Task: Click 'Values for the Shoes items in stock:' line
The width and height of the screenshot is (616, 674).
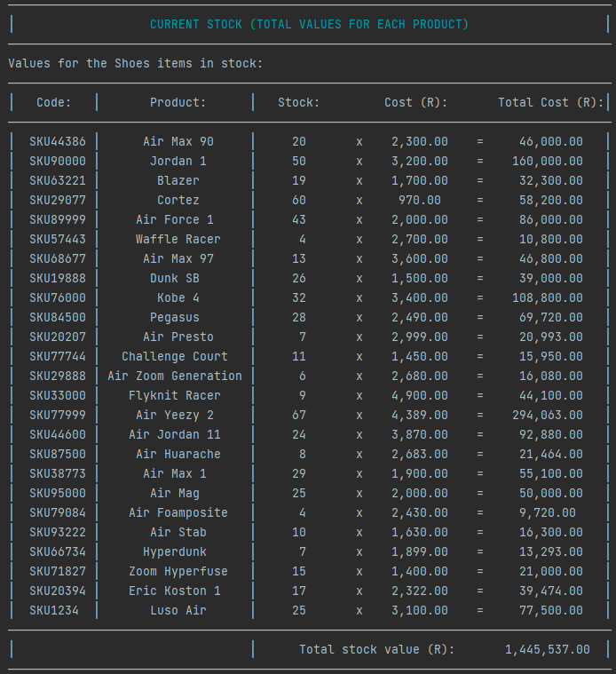Action: point(135,63)
